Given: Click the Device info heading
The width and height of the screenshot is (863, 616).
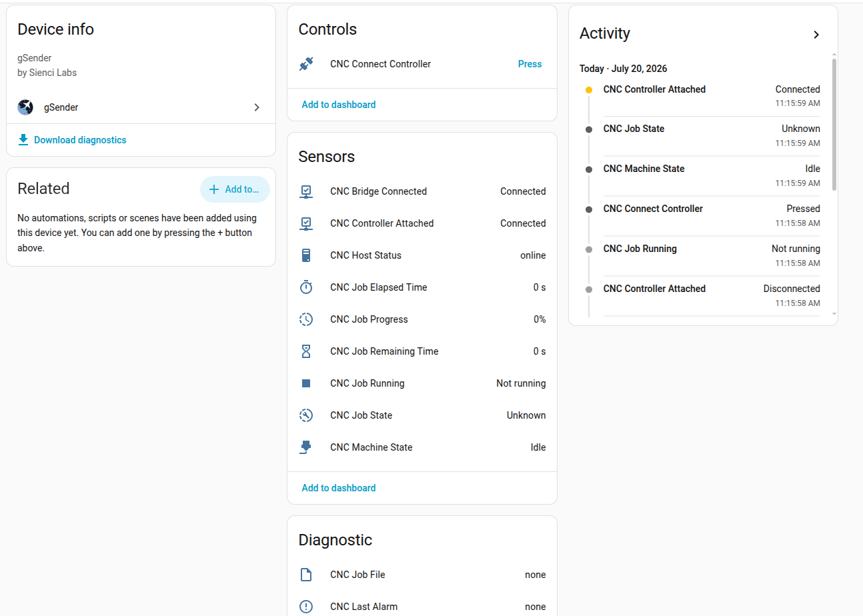Looking at the screenshot, I should [x=55, y=29].
